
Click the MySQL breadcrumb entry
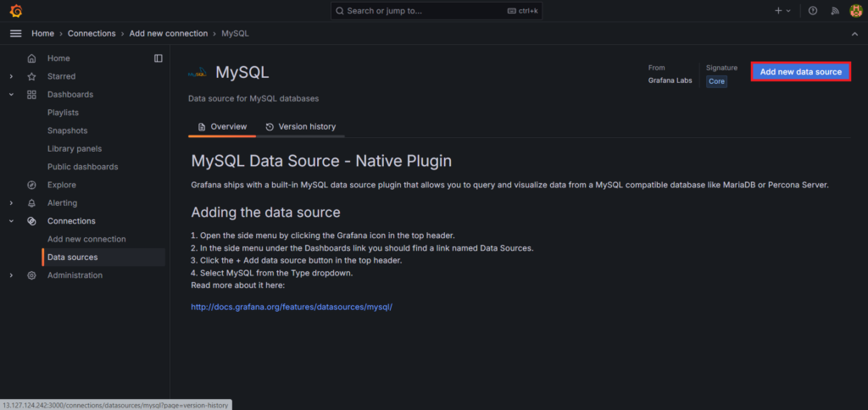pos(236,34)
